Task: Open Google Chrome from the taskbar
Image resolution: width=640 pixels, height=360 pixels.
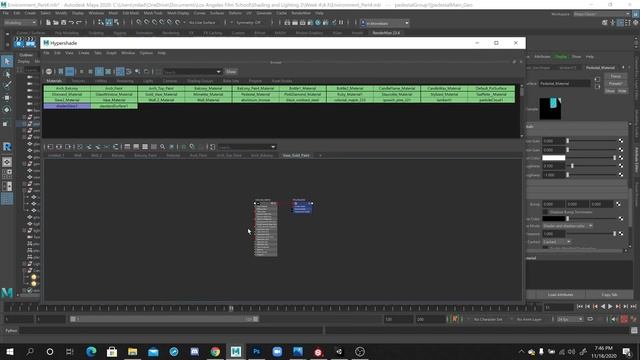Action: (215, 351)
